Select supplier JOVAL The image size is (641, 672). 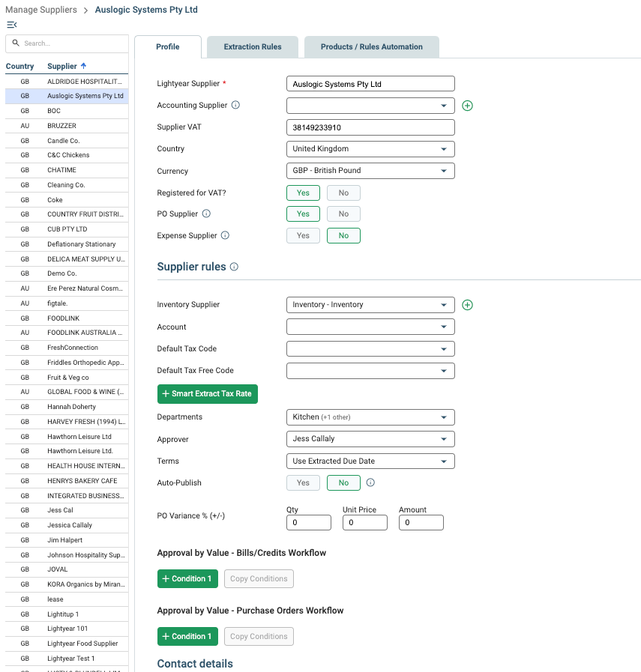click(67, 569)
